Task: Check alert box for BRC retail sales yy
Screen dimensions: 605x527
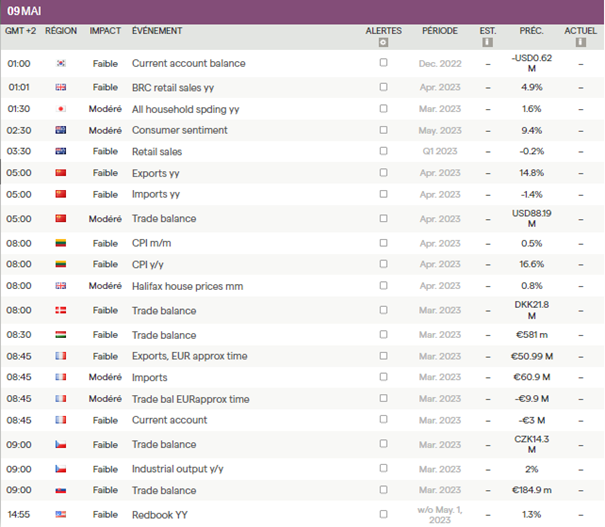Action: 383,87
